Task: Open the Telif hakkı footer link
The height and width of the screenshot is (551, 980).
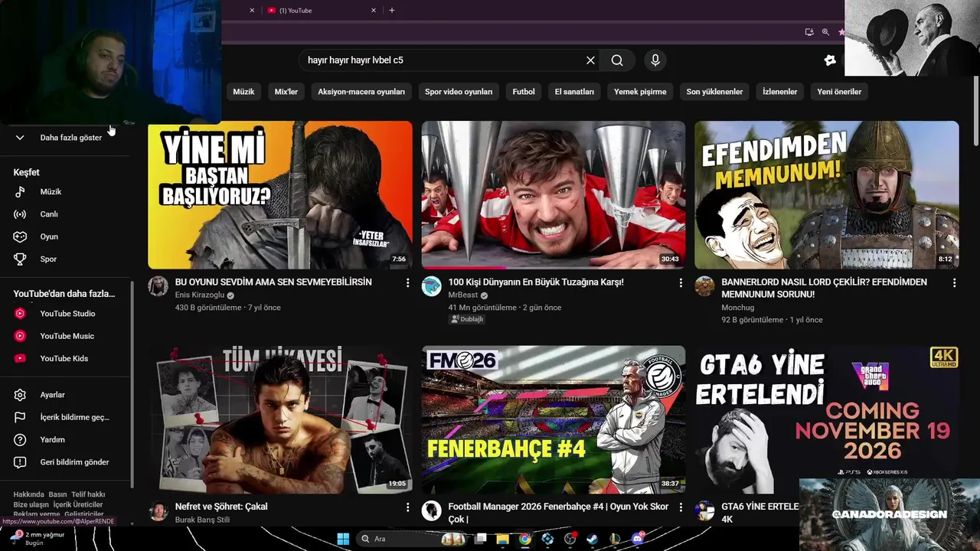Action: pyautogui.click(x=88, y=494)
